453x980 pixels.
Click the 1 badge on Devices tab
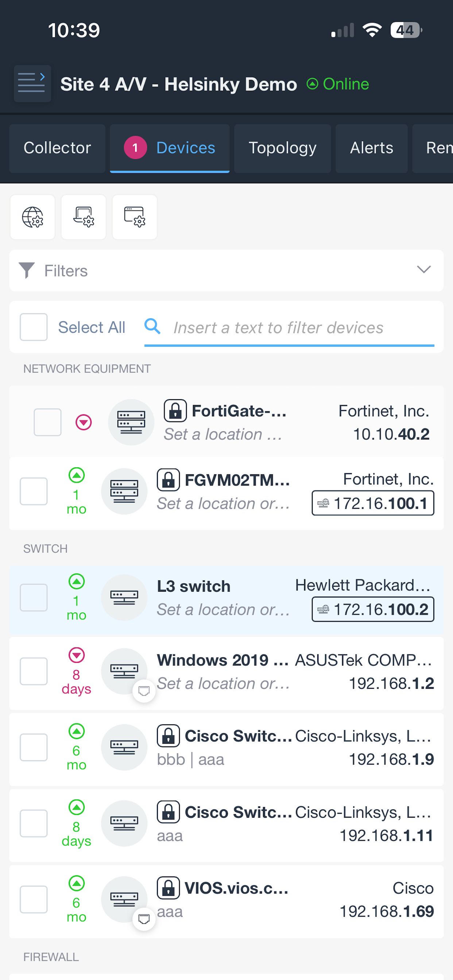pyautogui.click(x=135, y=148)
